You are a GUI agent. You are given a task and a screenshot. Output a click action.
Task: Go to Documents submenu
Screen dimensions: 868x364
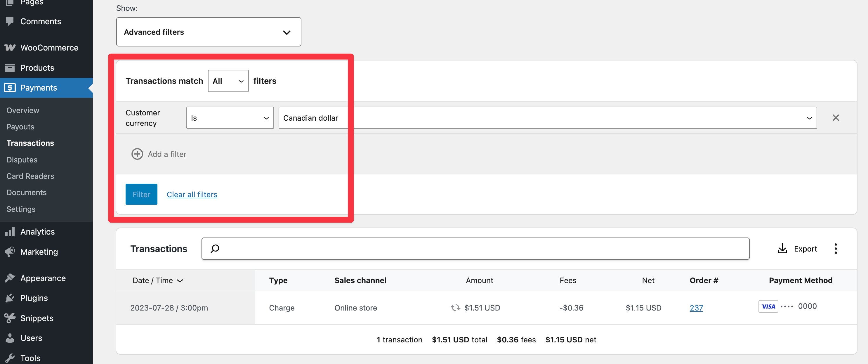pyautogui.click(x=26, y=193)
